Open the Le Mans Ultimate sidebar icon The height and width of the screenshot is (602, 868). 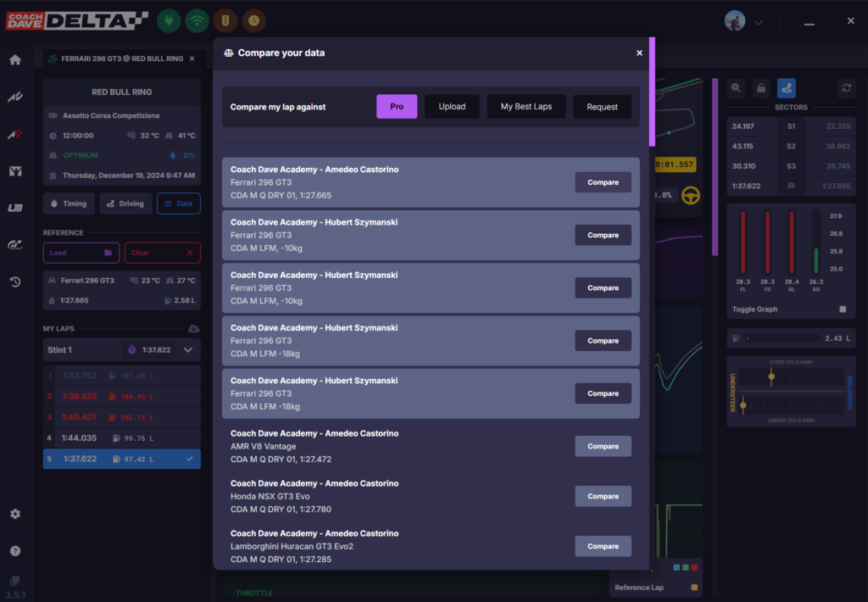pos(15,208)
